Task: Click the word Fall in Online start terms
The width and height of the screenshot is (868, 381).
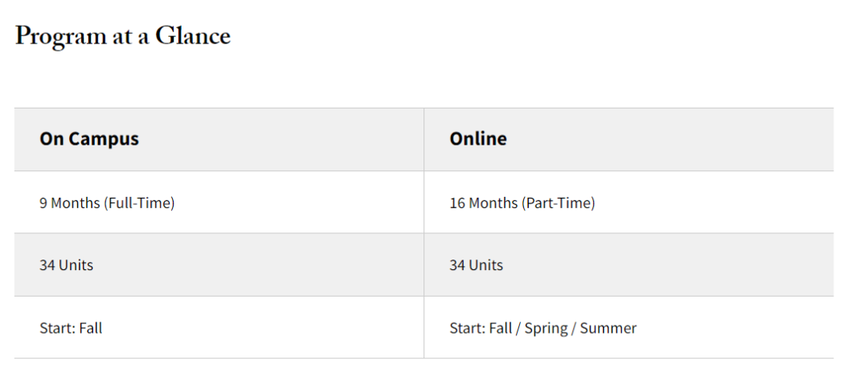Action: (x=501, y=328)
